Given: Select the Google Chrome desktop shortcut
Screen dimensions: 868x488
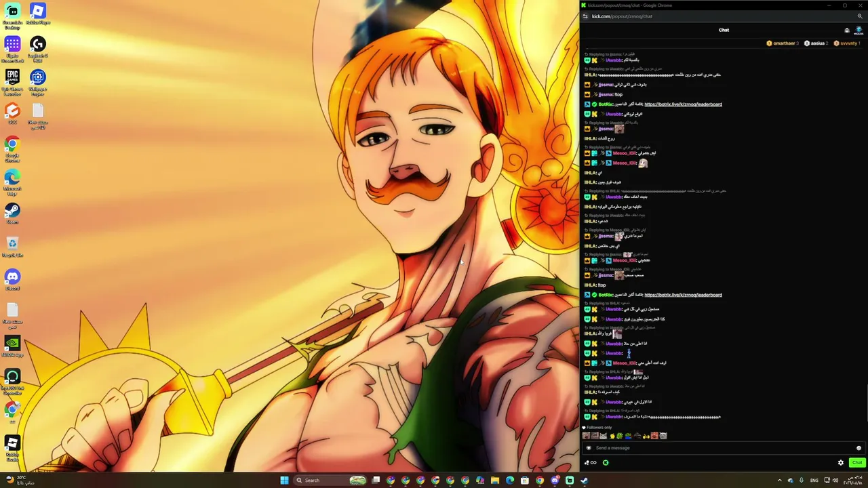Looking at the screenshot, I should tap(12, 148).
